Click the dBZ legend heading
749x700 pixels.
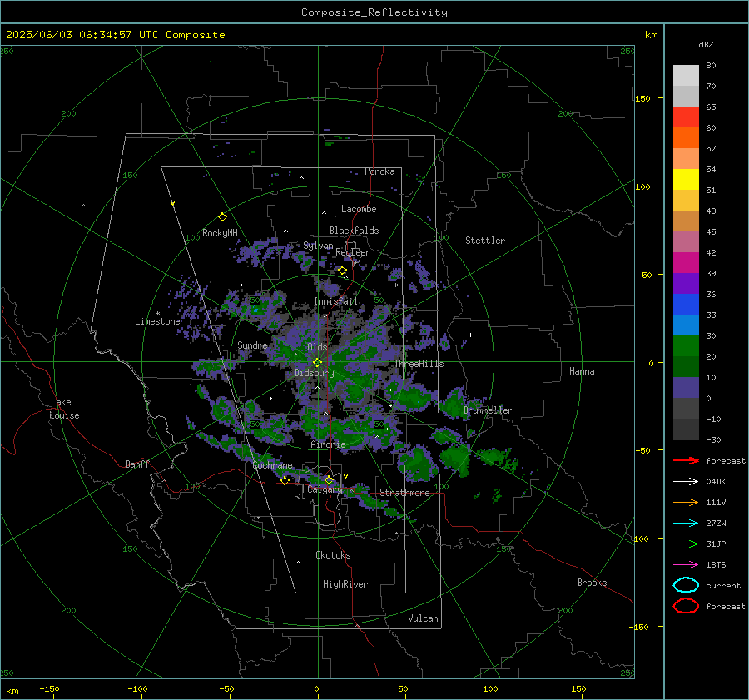[x=706, y=45]
